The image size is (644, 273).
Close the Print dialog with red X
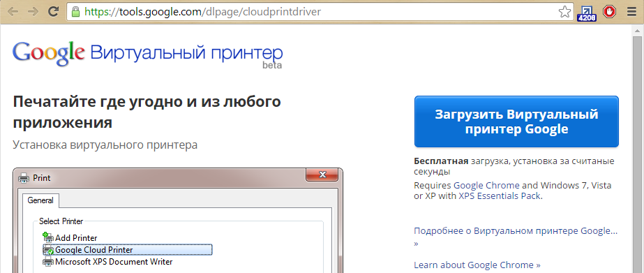(x=322, y=175)
